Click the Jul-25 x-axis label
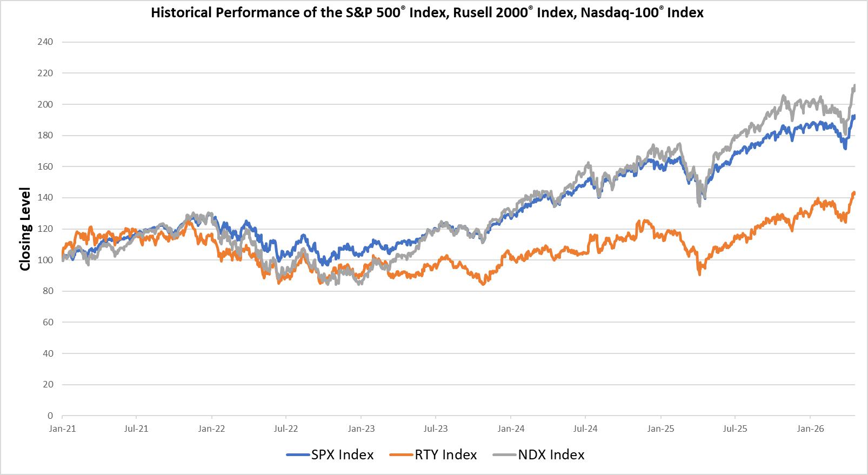868x475 pixels. point(734,429)
